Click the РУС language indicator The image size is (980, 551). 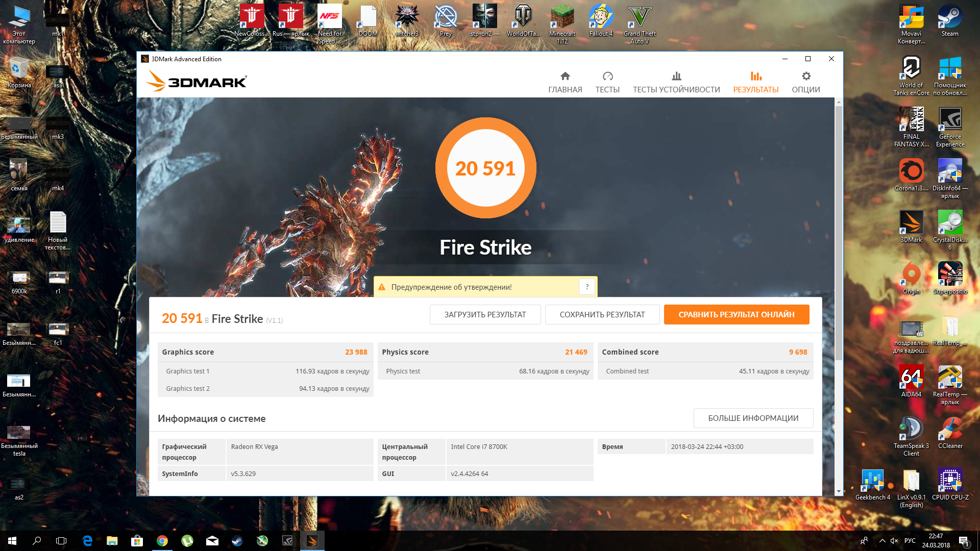(x=910, y=541)
